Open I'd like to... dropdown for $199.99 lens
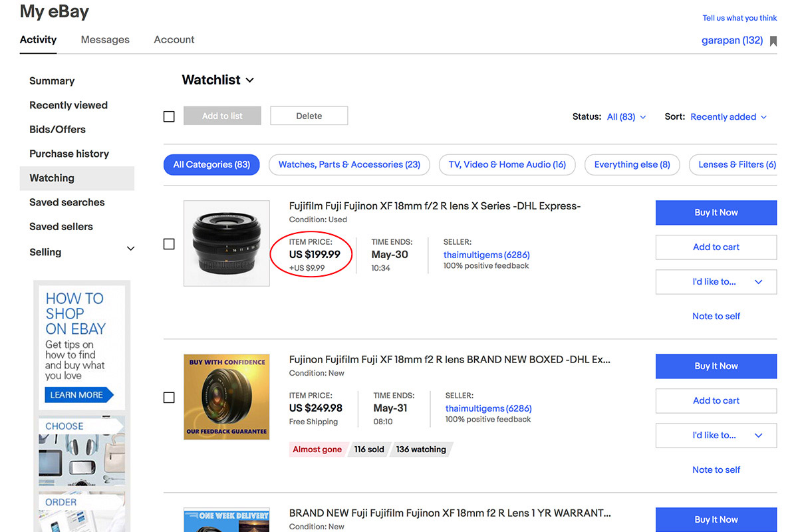The width and height of the screenshot is (798, 532). (716, 282)
